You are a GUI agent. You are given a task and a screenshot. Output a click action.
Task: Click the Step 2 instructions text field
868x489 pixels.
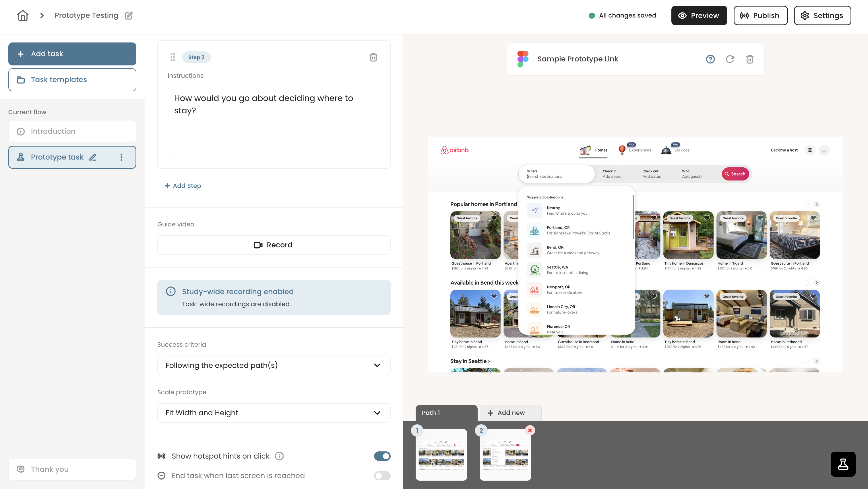pyautogui.click(x=274, y=123)
